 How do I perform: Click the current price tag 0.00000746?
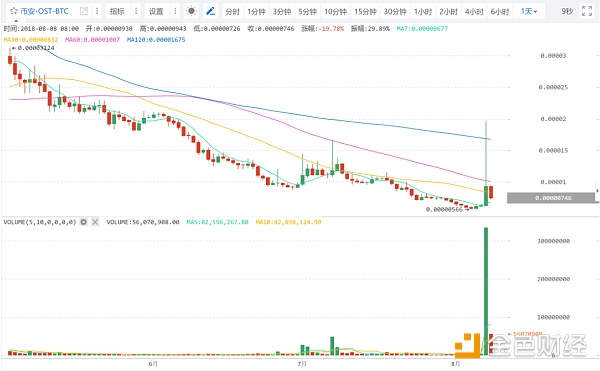click(x=551, y=198)
